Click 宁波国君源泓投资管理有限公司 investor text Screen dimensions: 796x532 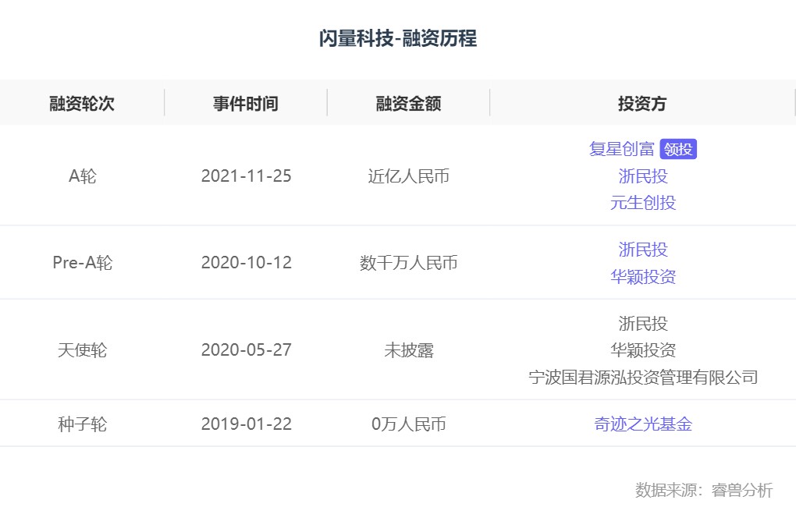[643, 378]
